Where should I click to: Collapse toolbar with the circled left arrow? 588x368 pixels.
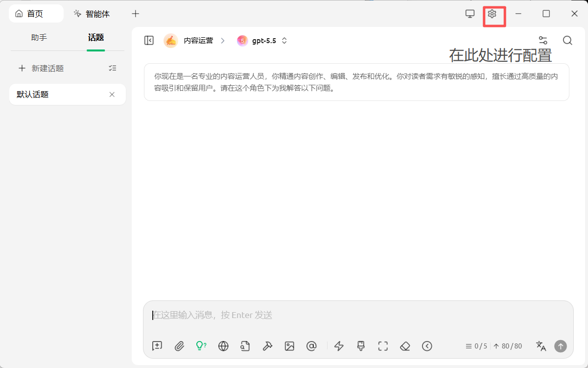(427, 346)
